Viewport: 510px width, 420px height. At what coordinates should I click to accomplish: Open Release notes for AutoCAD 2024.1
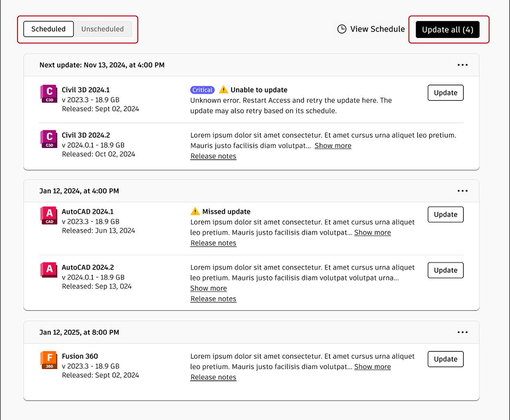click(x=213, y=243)
